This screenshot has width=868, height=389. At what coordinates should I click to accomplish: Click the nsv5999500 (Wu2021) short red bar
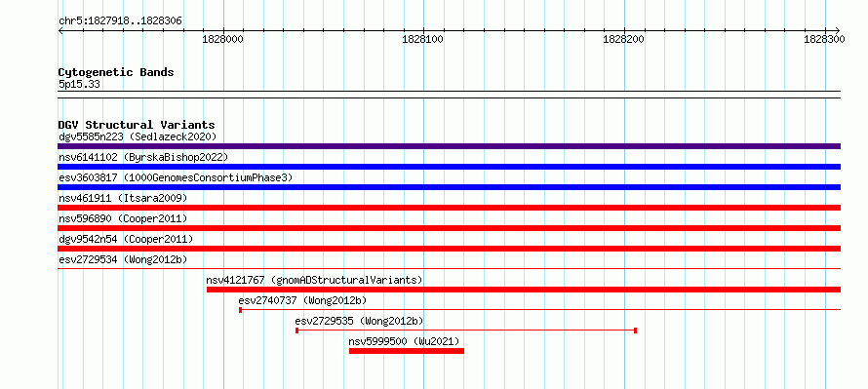(407, 351)
